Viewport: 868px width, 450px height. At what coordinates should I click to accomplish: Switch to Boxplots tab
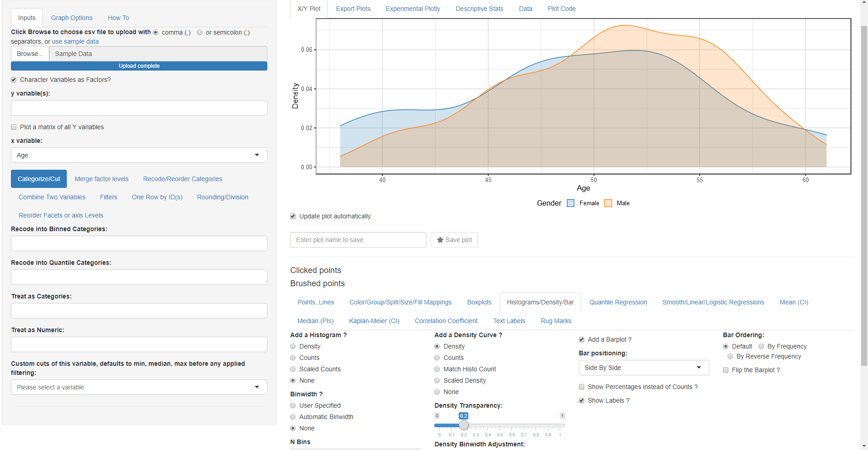click(x=479, y=302)
